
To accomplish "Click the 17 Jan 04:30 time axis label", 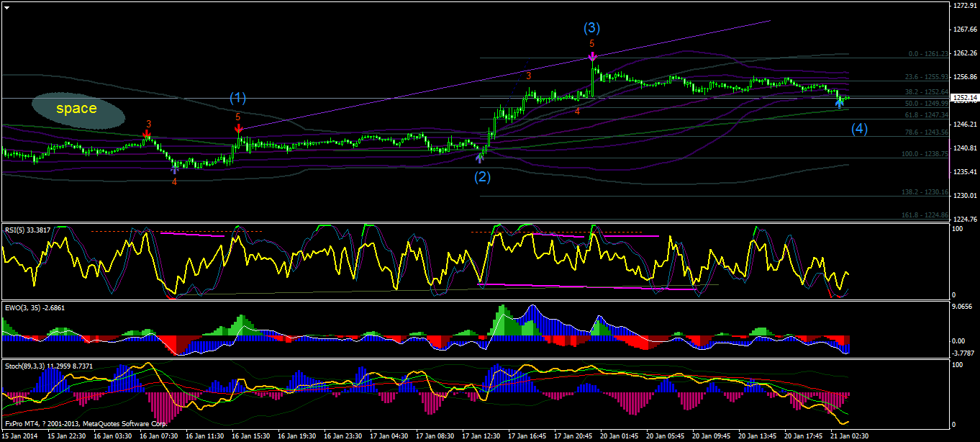I will [390, 436].
